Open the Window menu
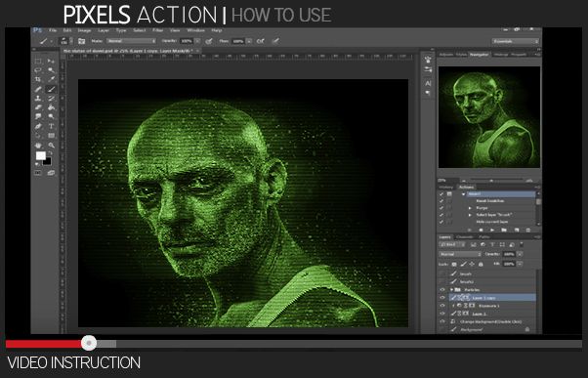This screenshot has height=378, width=588. pos(195,30)
